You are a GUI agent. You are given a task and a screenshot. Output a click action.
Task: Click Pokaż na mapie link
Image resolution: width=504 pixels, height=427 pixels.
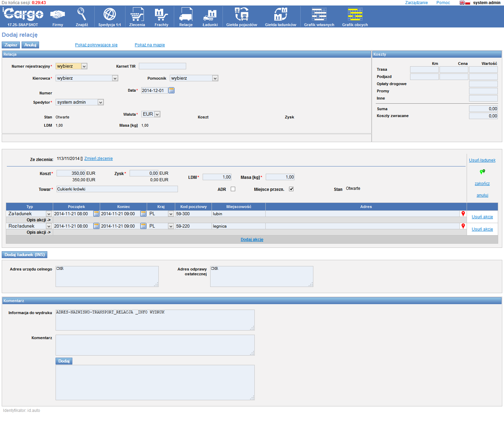pos(150,45)
